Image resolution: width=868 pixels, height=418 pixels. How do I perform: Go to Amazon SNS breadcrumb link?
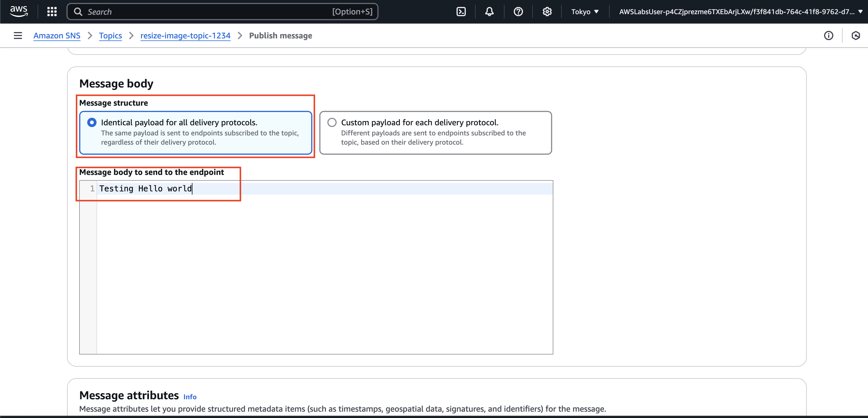(57, 36)
